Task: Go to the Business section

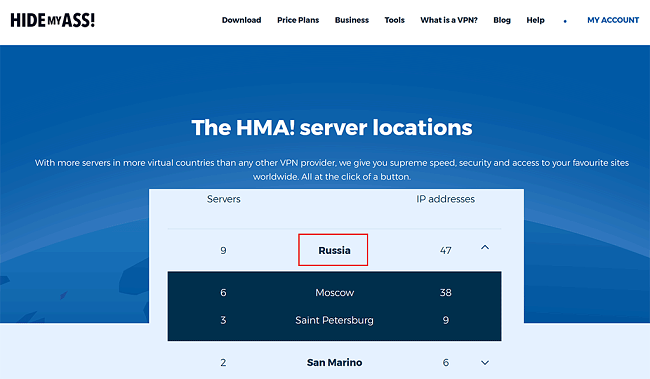Action: coord(352,20)
